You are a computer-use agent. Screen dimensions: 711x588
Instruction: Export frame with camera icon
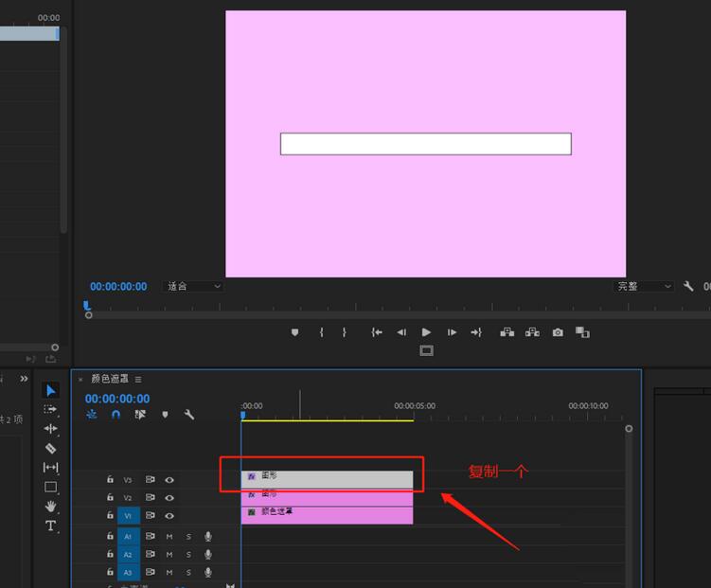(558, 332)
